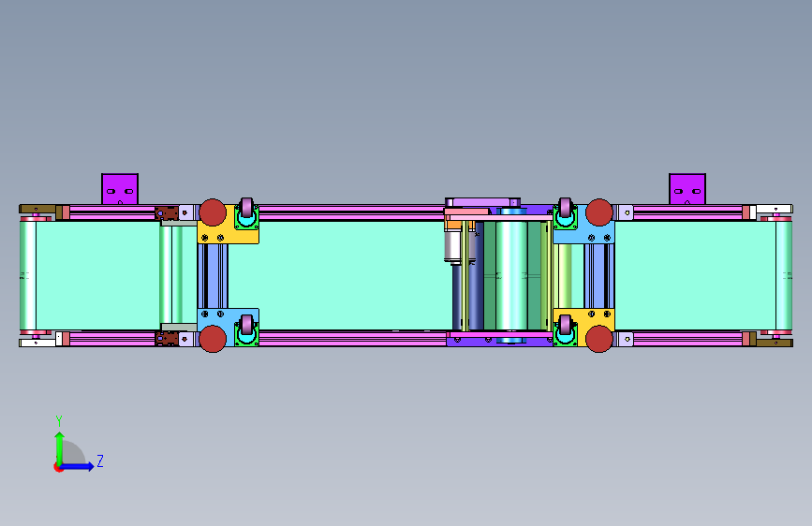This screenshot has width=812, height=526.
Task: Select the end roller at the far right of the conveyor
Action: pos(784,276)
